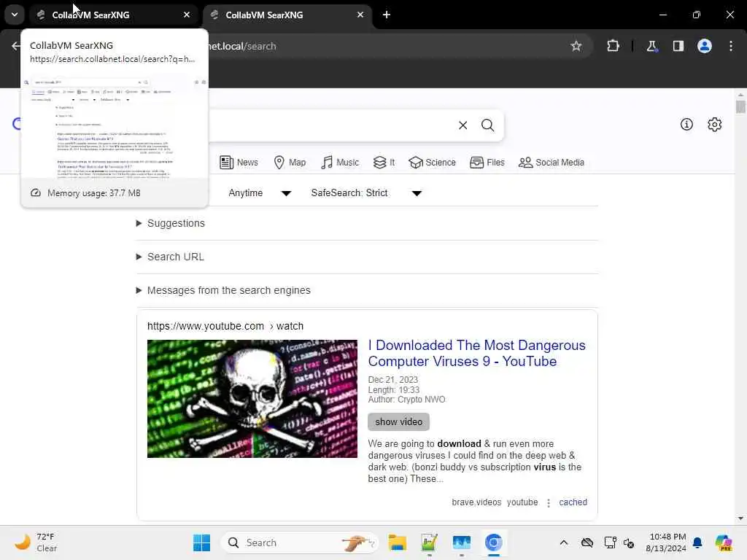Bookmark this page with the star icon
The height and width of the screenshot is (560, 747).
tap(576, 46)
